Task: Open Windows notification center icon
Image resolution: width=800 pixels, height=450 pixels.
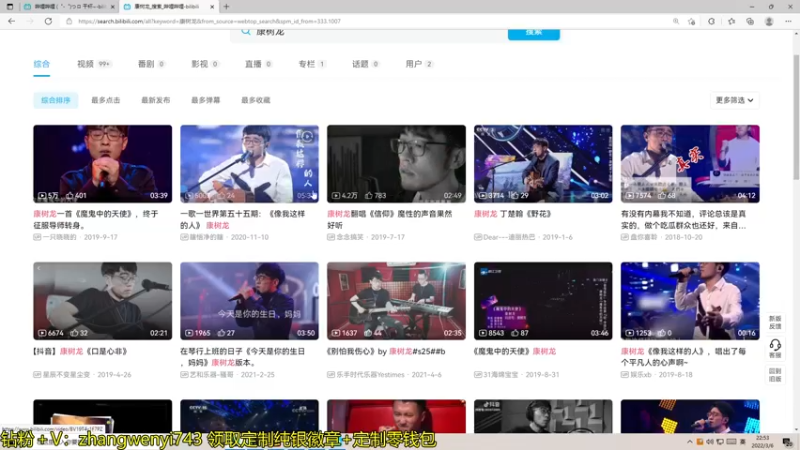Action: click(788, 442)
